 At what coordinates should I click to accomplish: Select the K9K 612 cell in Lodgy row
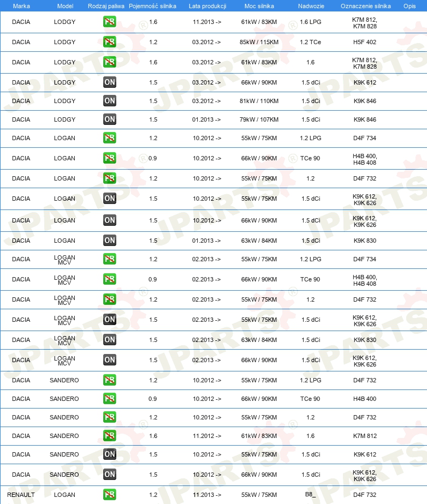[365, 82]
